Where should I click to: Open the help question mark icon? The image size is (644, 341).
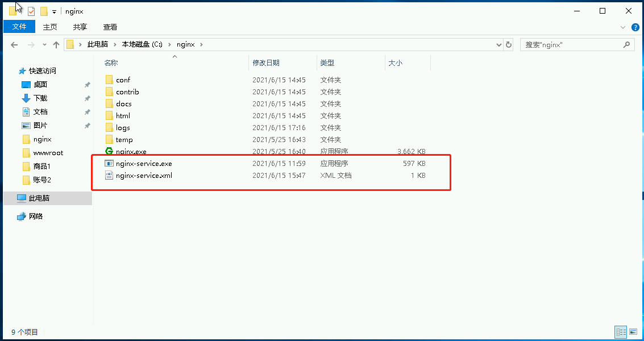pyautogui.click(x=635, y=27)
